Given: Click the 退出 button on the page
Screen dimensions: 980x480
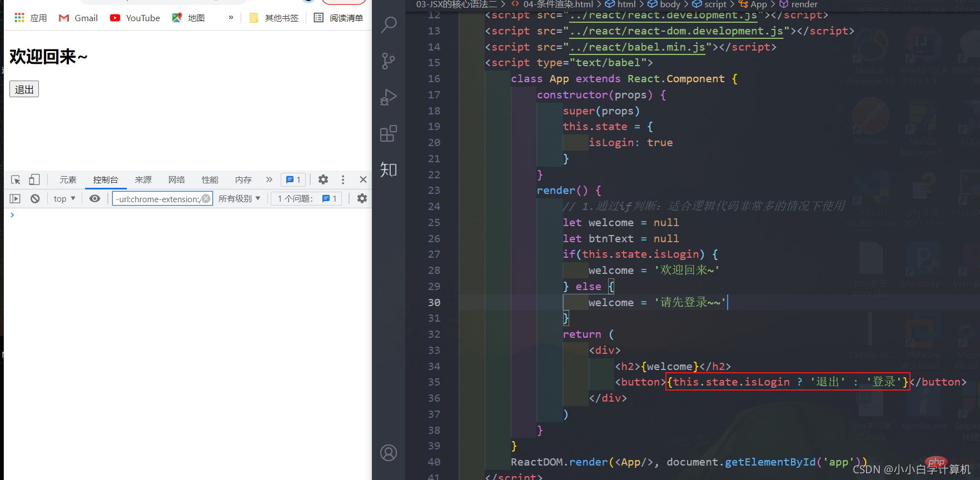Looking at the screenshot, I should (24, 89).
